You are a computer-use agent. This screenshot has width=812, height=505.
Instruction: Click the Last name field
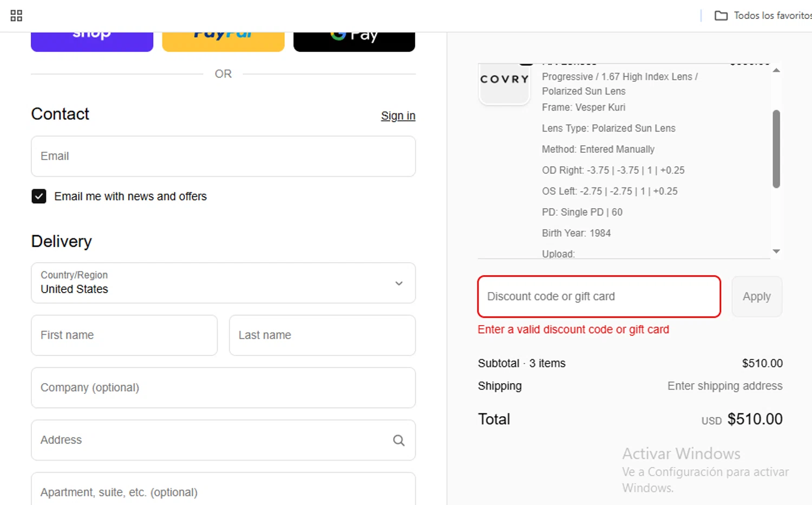322,335
